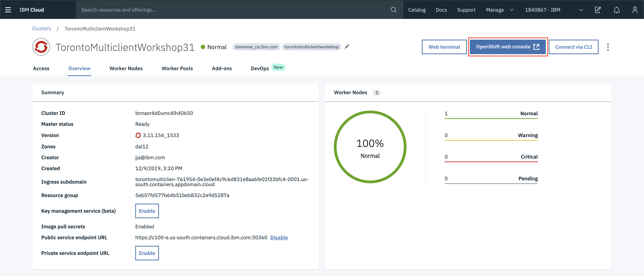This screenshot has width=644, height=276.
Task: Open the cost estimator edit icon
Action: coord(598,10)
